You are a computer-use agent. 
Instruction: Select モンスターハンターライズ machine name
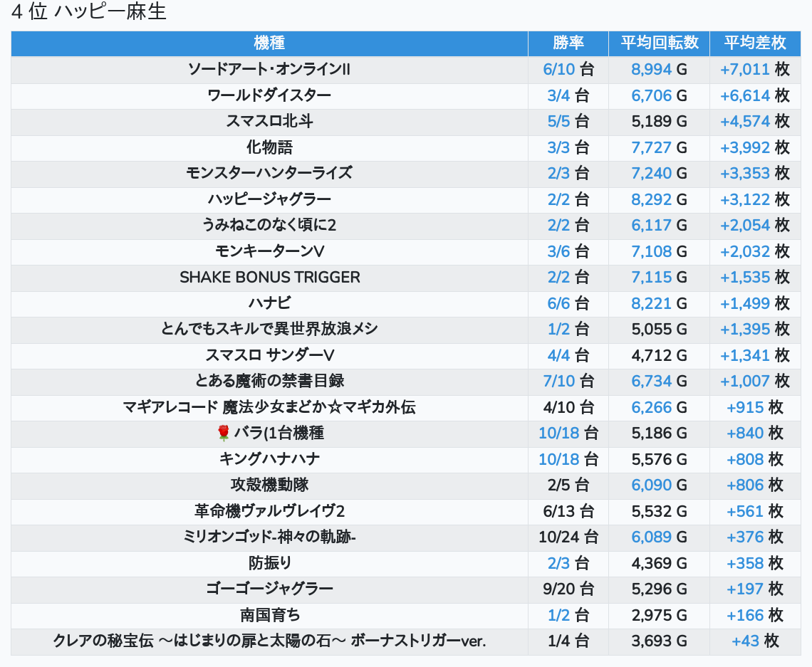269,174
